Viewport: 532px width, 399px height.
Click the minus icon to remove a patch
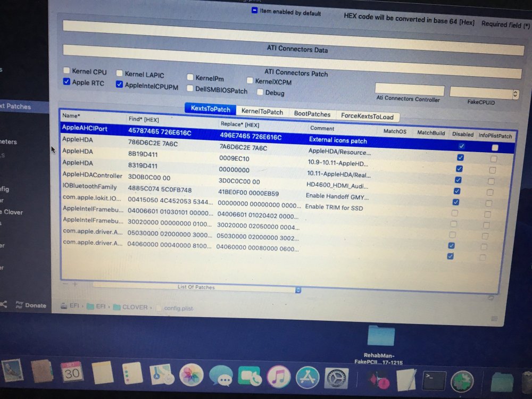pos(65,284)
